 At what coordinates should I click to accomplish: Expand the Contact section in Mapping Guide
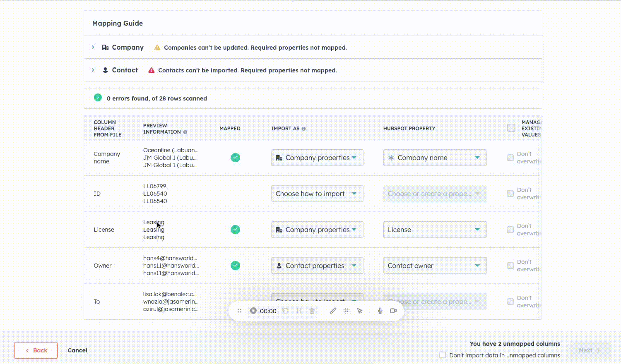pos(93,70)
